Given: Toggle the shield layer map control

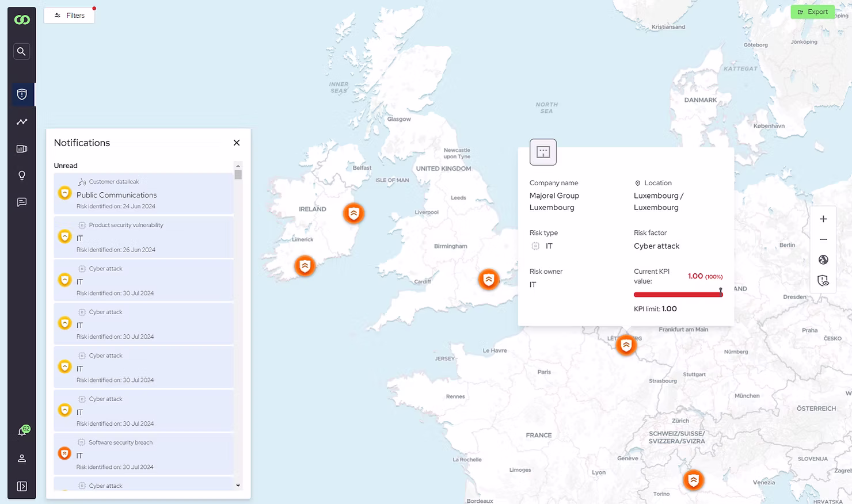Looking at the screenshot, I should tap(823, 281).
